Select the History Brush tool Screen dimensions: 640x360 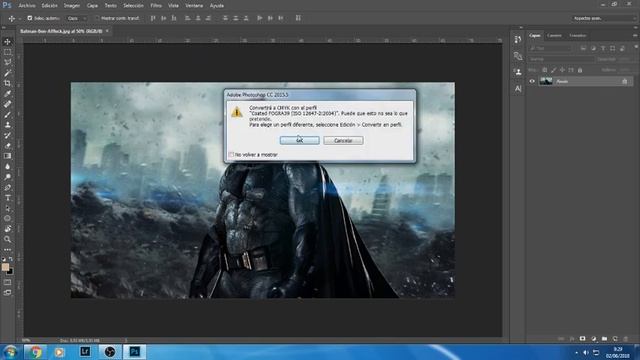[x=7, y=136]
